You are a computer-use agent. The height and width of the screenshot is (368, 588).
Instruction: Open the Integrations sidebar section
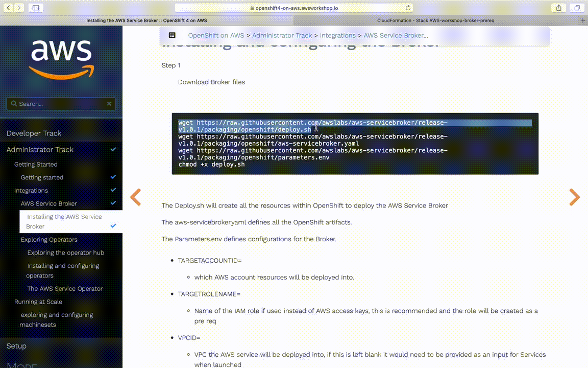click(x=31, y=190)
